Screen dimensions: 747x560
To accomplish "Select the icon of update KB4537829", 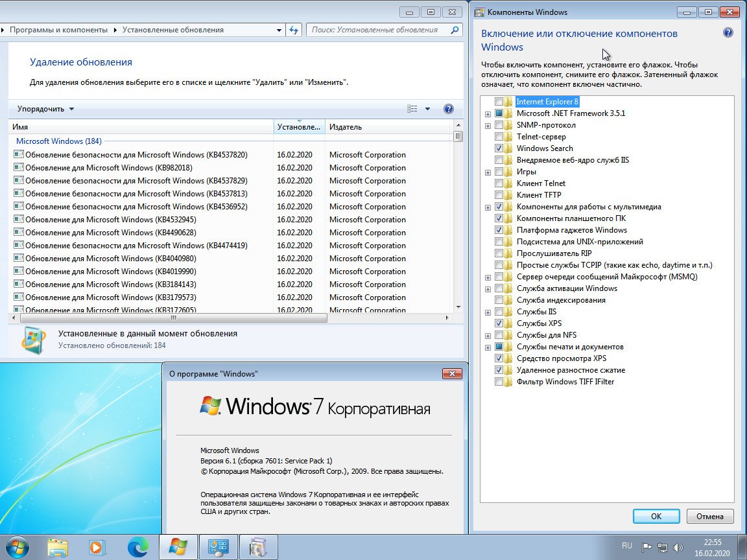I will click(19, 180).
